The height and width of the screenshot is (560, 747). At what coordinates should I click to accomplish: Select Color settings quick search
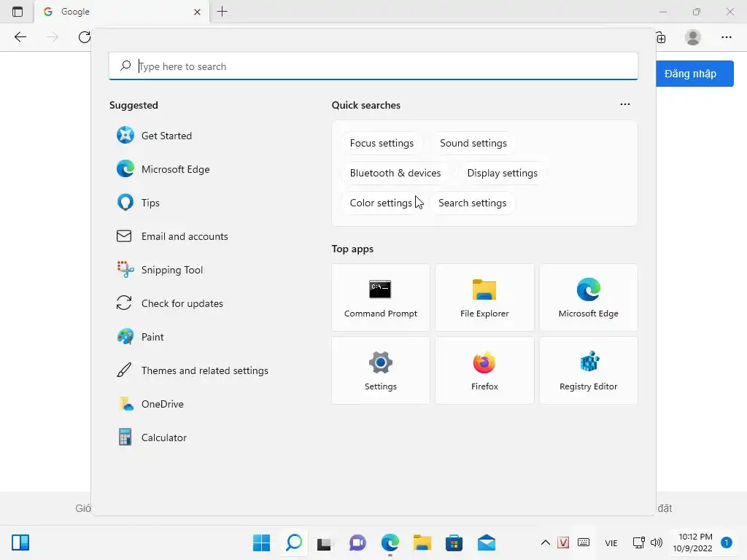click(381, 203)
